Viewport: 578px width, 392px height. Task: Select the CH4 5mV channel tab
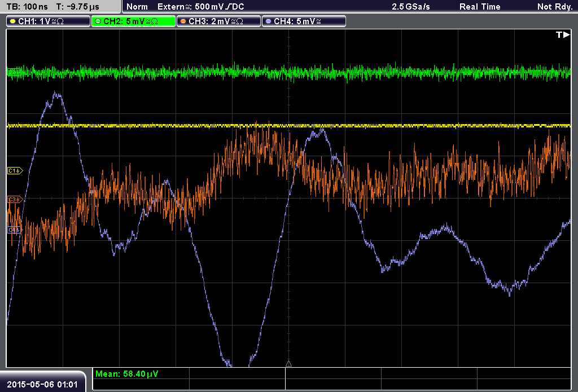pyautogui.click(x=304, y=21)
